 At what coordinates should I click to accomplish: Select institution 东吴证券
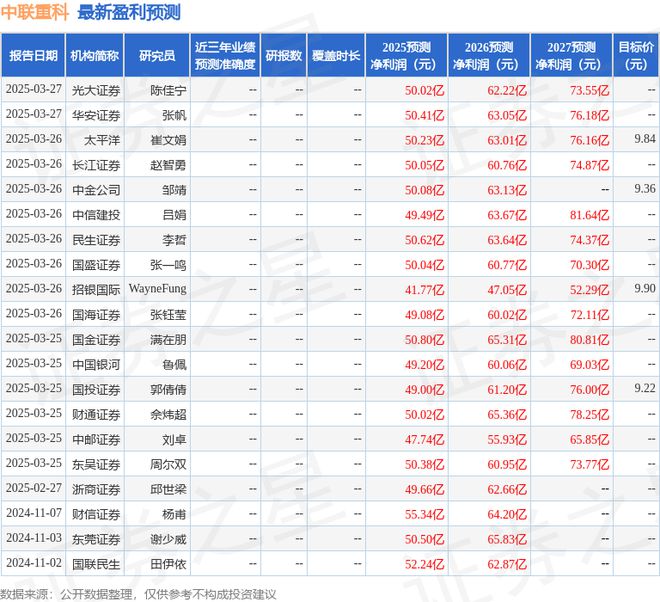pos(96,464)
